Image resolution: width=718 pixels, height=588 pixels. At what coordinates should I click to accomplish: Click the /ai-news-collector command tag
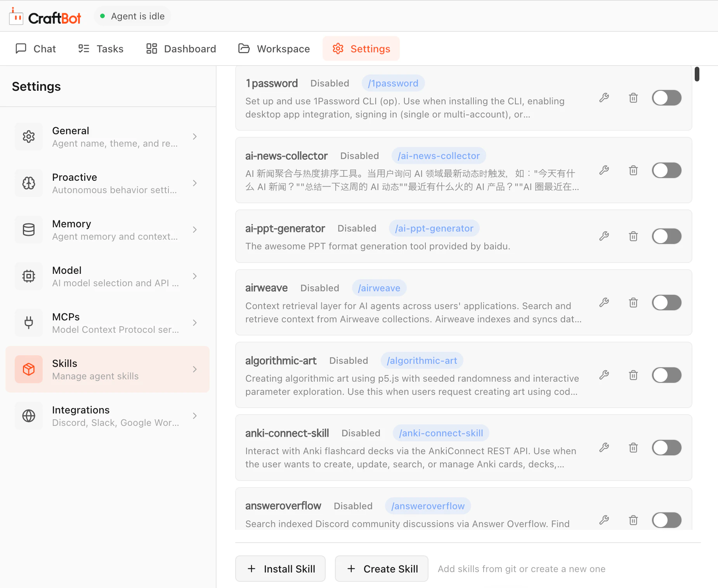click(x=439, y=156)
